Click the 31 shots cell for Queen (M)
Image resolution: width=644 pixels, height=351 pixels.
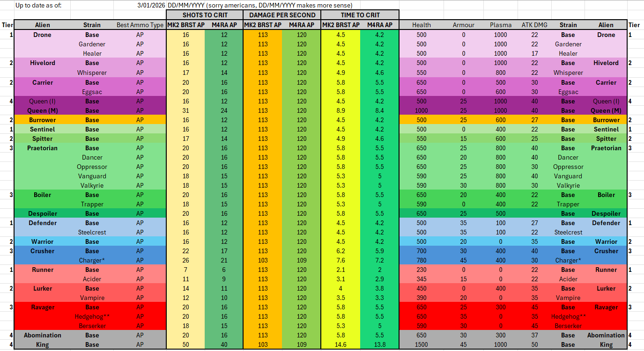(185, 110)
